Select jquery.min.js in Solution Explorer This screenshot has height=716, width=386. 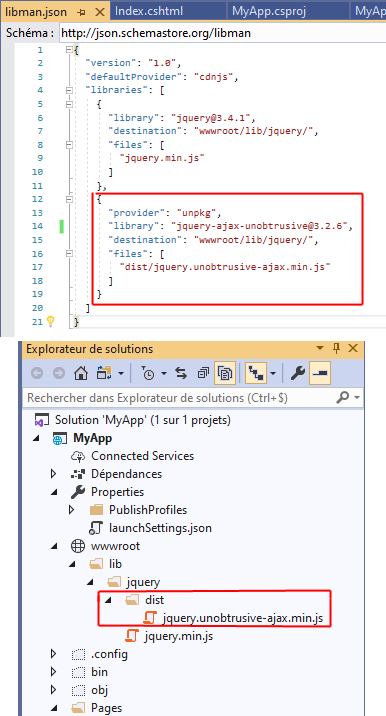point(178,636)
